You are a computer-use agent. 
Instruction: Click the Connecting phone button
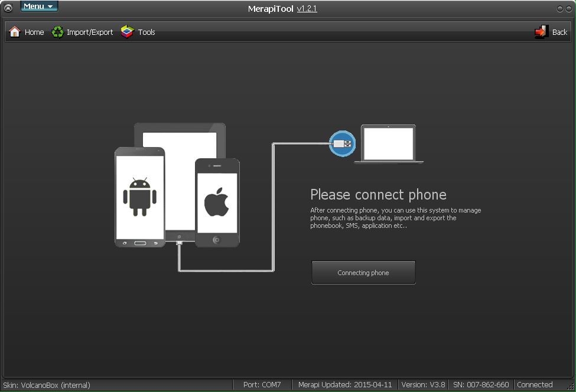click(363, 272)
